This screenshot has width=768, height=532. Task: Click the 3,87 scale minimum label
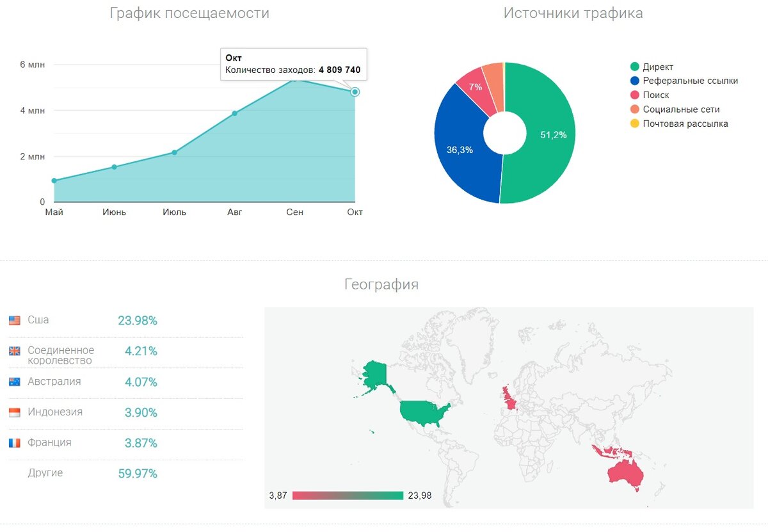[x=278, y=496]
